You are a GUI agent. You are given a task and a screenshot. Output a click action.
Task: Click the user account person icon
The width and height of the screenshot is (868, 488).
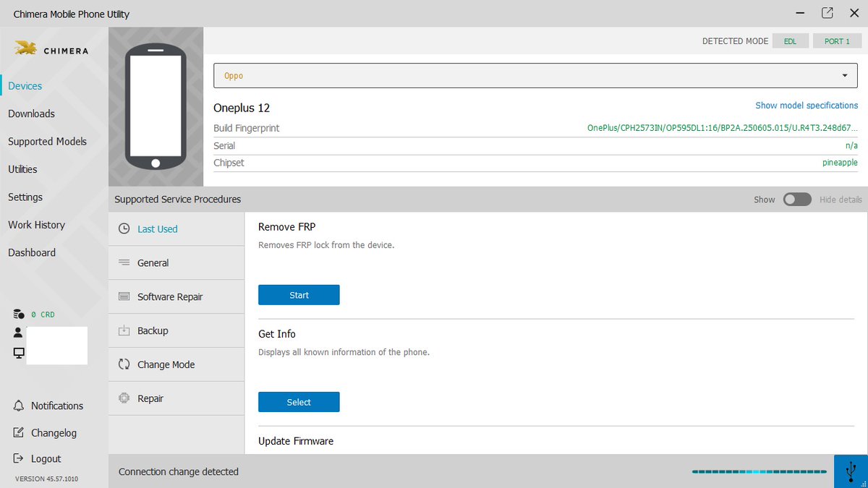19,333
